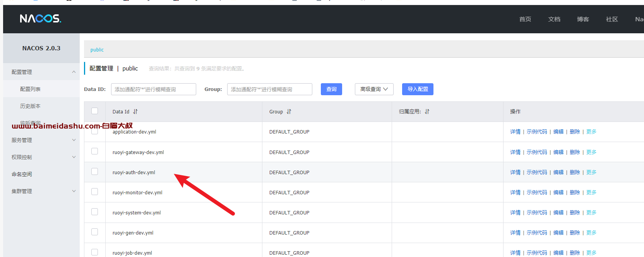This screenshot has height=257, width=644.
Task: Open 文档 in top navigation
Action: (x=554, y=19)
